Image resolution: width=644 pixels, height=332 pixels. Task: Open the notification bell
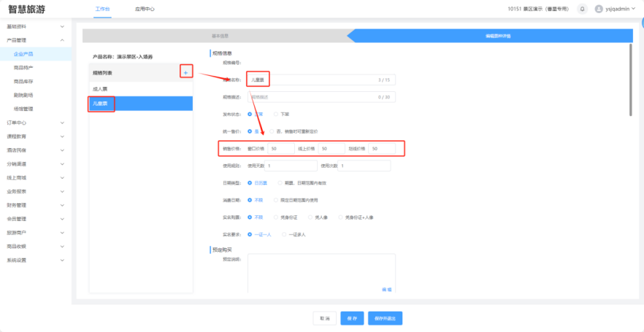pyautogui.click(x=582, y=9)
